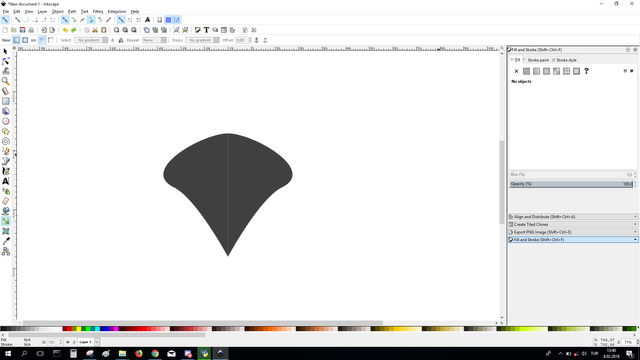Toggle snap to page border button
Viewport: 640px width, 360px height.
160,20
